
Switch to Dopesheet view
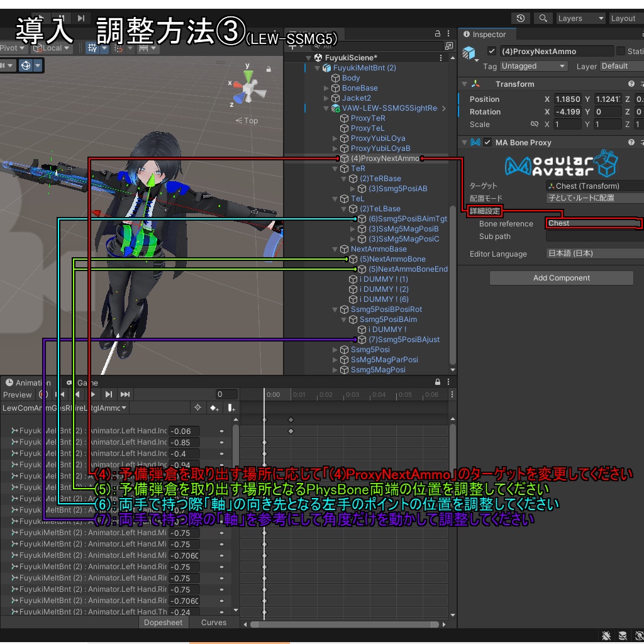click(x=163, y=622)
